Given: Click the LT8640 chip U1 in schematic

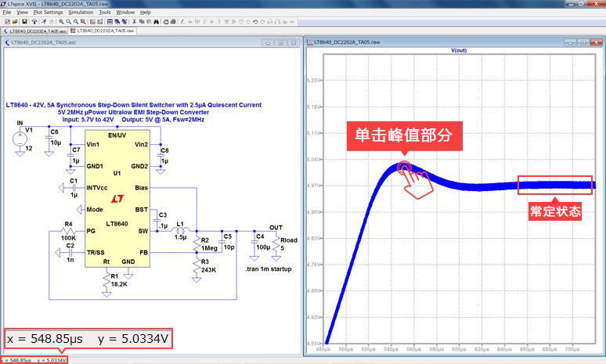Looking at the screenshot, I should pyautogui.click(x=117, y=205).
